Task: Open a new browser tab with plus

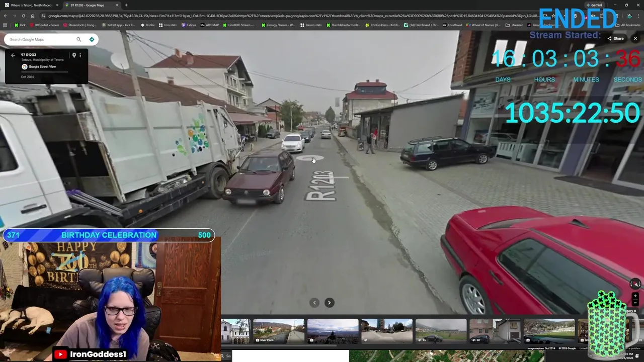Action: point(126,5)
